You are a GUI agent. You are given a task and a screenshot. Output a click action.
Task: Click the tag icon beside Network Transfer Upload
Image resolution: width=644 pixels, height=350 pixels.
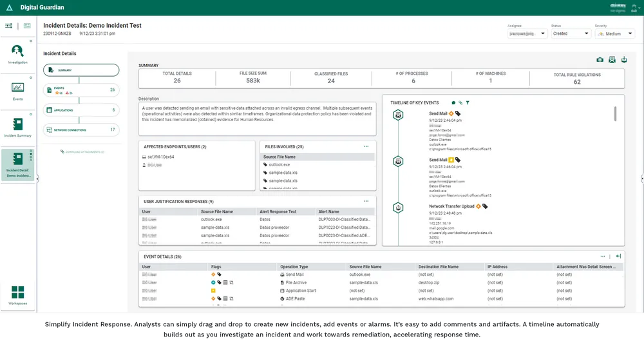[485, 206]
